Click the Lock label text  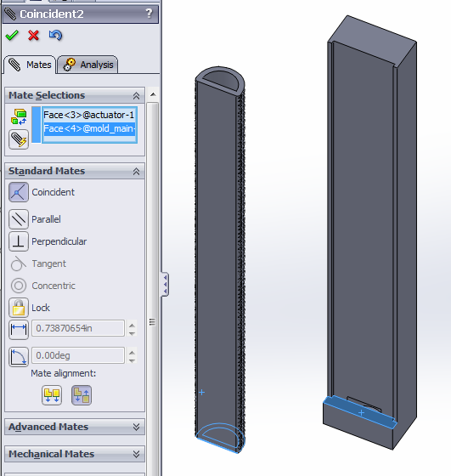[41, 308]
